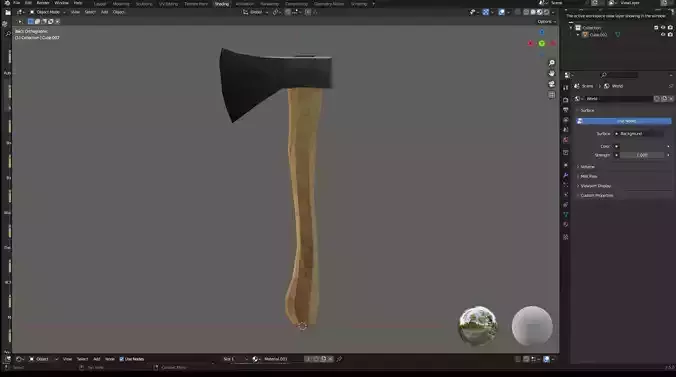Expand the Volume panel
The height and width of the screenshot is (377, 676).
coord(587,167)
